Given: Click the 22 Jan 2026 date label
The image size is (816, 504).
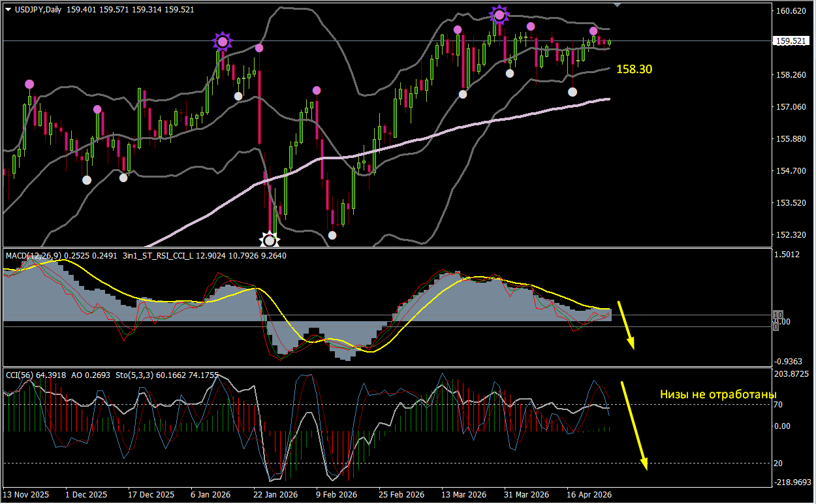Looking at the screenshot, I should click(275, 495).
